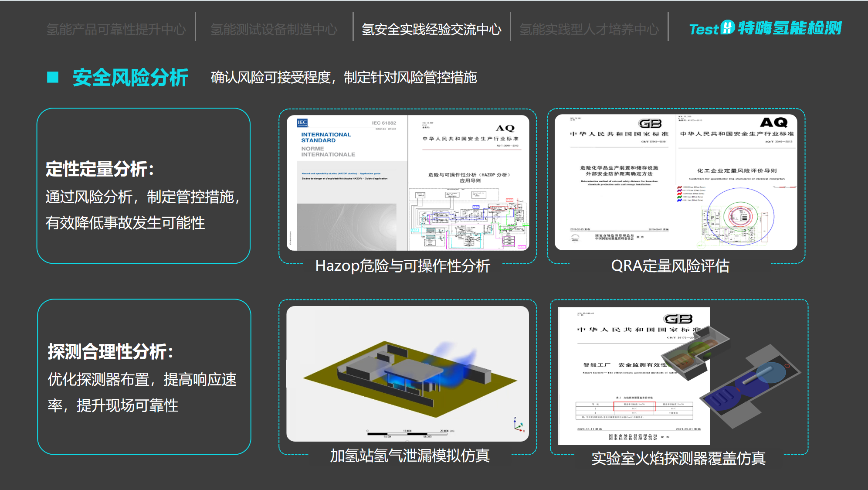This screenshot has width=868, height=490.
Task: Click the 定性定量分析 text box
Action: click(143, 186)
